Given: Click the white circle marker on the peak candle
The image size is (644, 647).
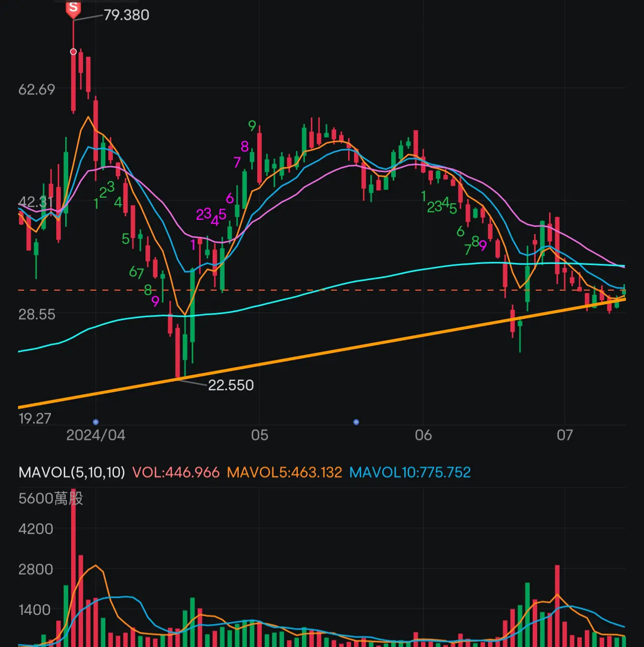Looking at the screenshot, I should tap(73, 52).
